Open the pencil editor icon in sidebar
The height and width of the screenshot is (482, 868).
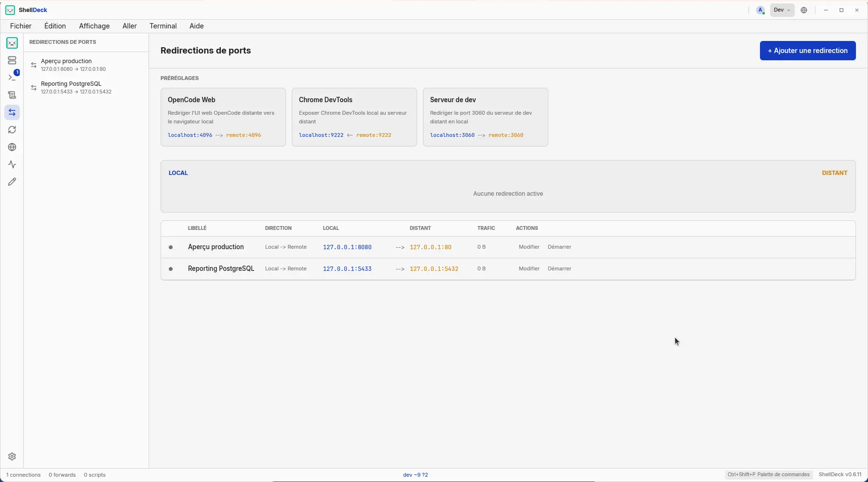(x=12, y=182)
